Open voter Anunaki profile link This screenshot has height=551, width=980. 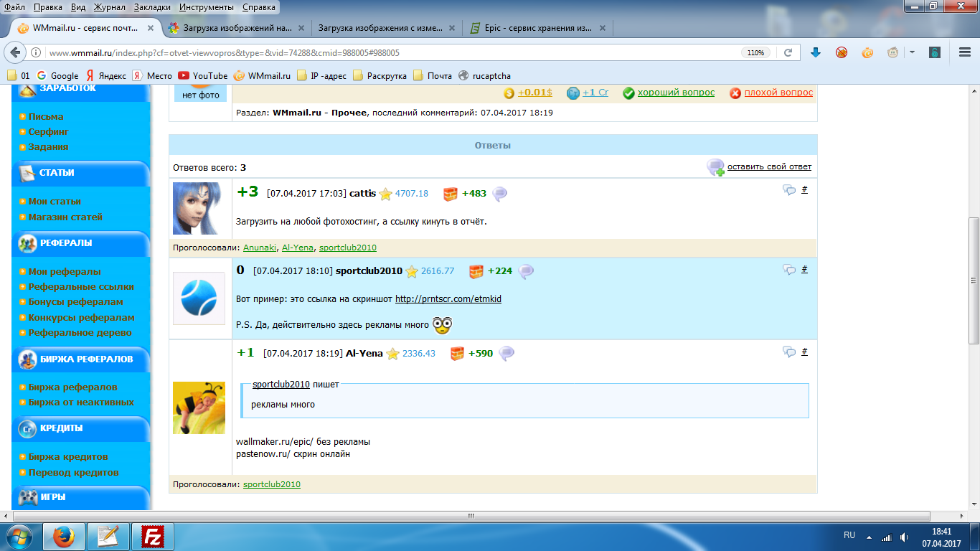(x=260, y=247)
